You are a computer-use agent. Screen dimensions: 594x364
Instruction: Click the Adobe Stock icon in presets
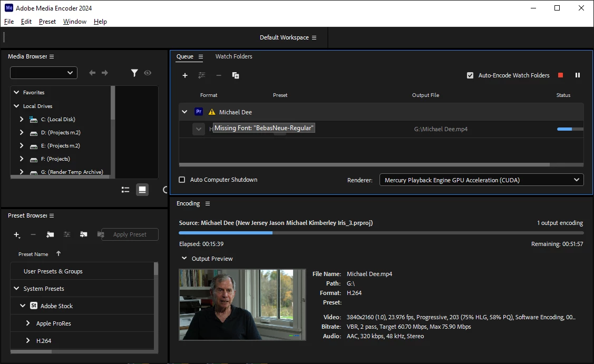tap(34, 306)
